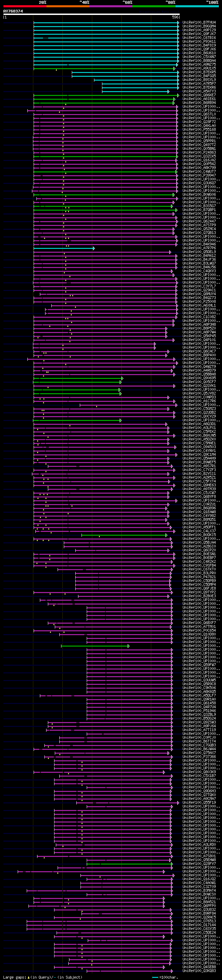Select hit label UniRef100_B6RB94
Viewport: 222px width, 980px height.
199,103
